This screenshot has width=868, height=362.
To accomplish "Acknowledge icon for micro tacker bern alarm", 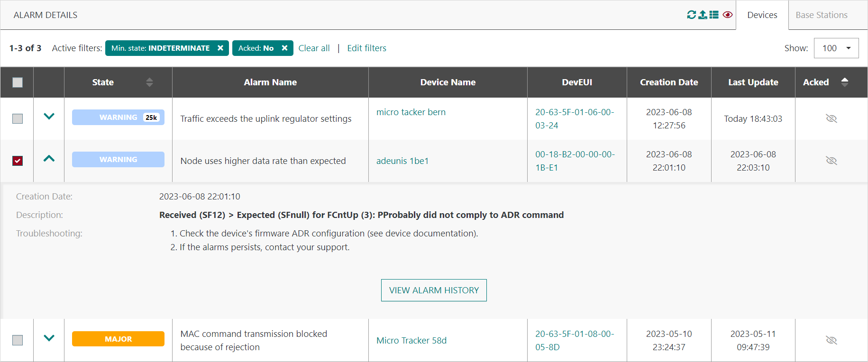I will [x=831, y=118].
